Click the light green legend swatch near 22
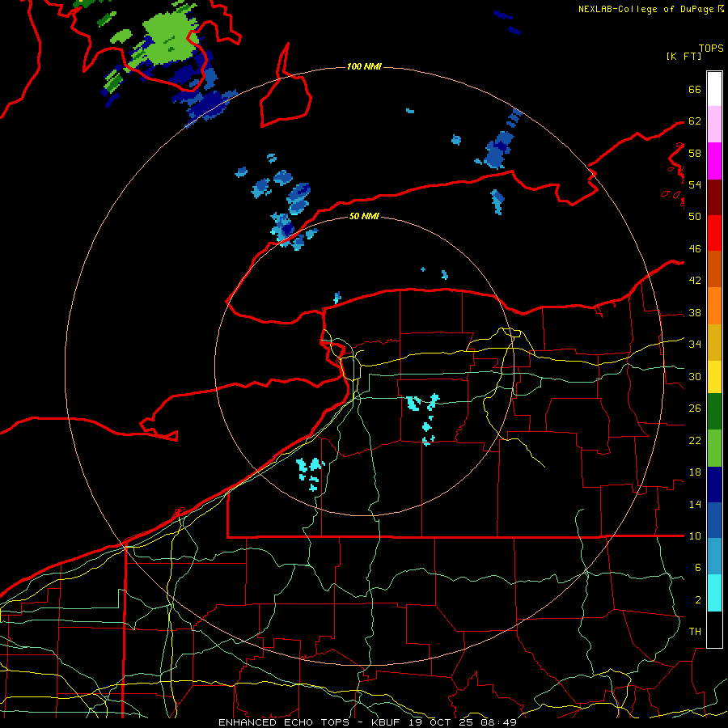728x728 pixels. pos(714,448)
